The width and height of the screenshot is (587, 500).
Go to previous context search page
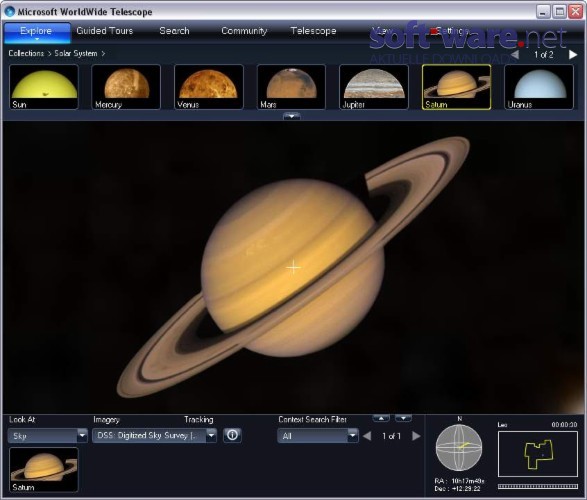367,436
